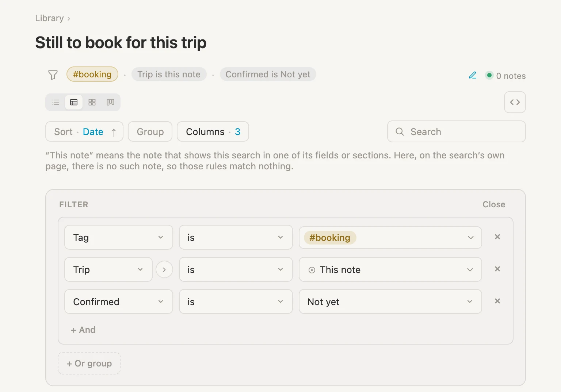This screenshot has width=561, height=392.
Task: Click the Search input field
Action: point(457,132)
